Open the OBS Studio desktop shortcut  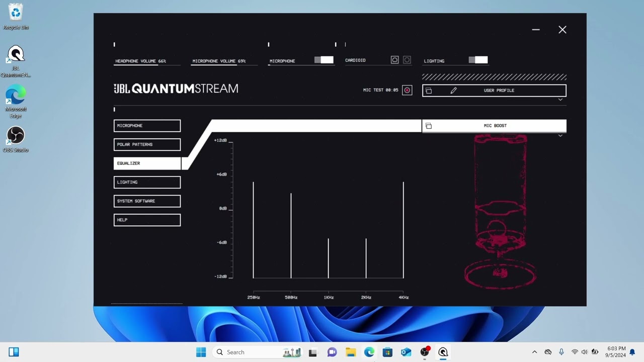point(16,139)
